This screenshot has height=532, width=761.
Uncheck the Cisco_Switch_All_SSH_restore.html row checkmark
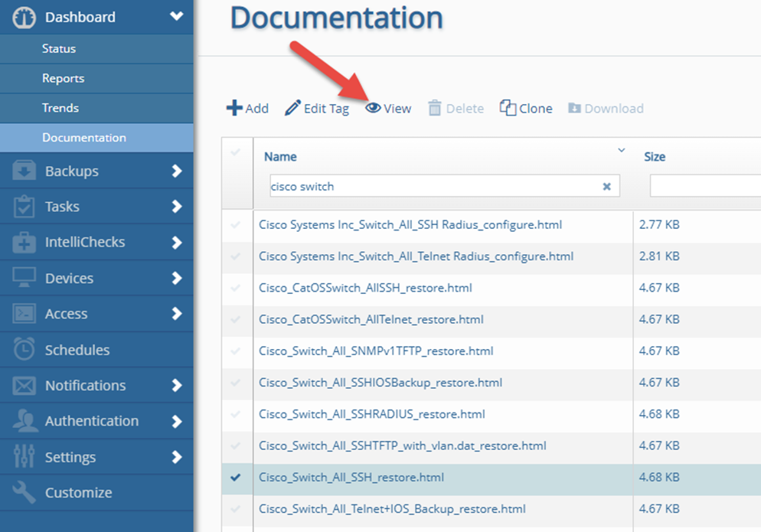[x=236, y=477]
